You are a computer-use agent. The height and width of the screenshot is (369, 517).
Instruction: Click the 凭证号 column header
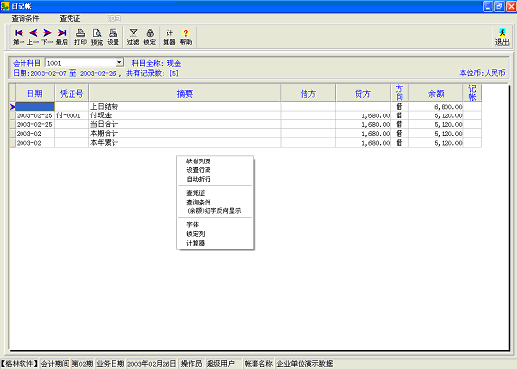(71, 93)
